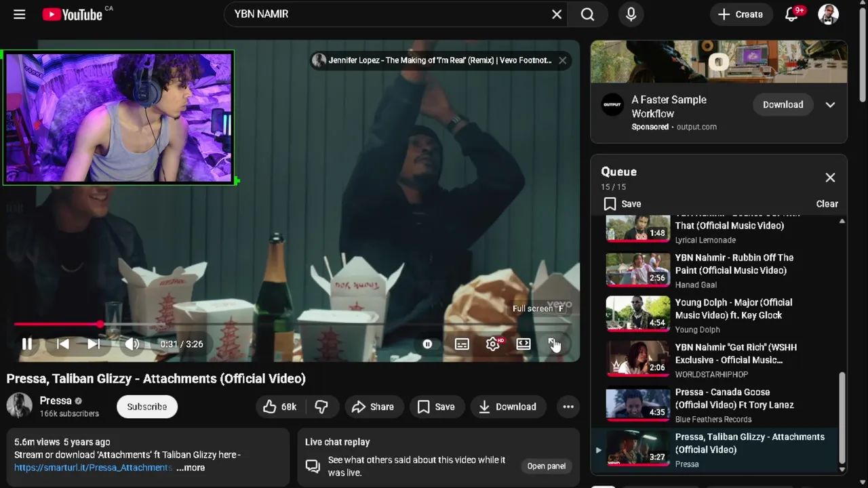Clear the search box with X
The image size is (868, 488).
tap(557, 14)
